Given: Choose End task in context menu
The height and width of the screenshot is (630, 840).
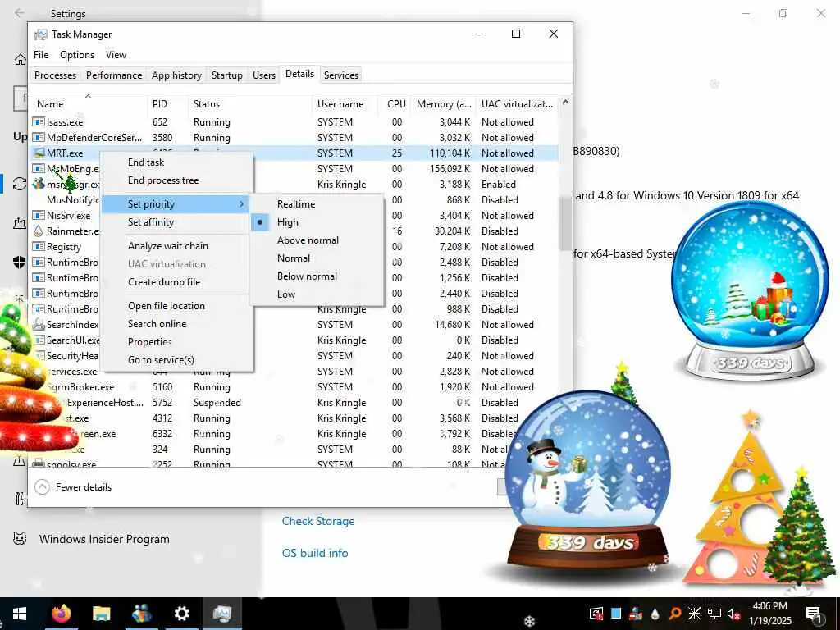Looking at the screenshot, I should (177, 162).
